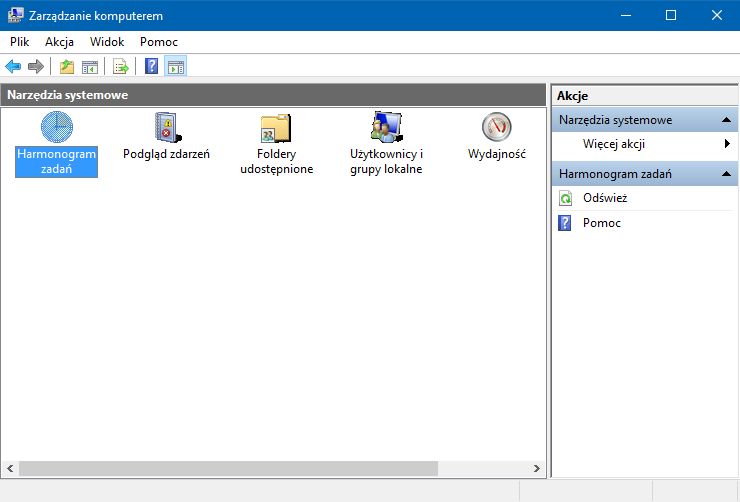Select the Użytkownicy i grupy lokalne icon
The height and width of the screenshot is (502, 740).
pos(386,127)
